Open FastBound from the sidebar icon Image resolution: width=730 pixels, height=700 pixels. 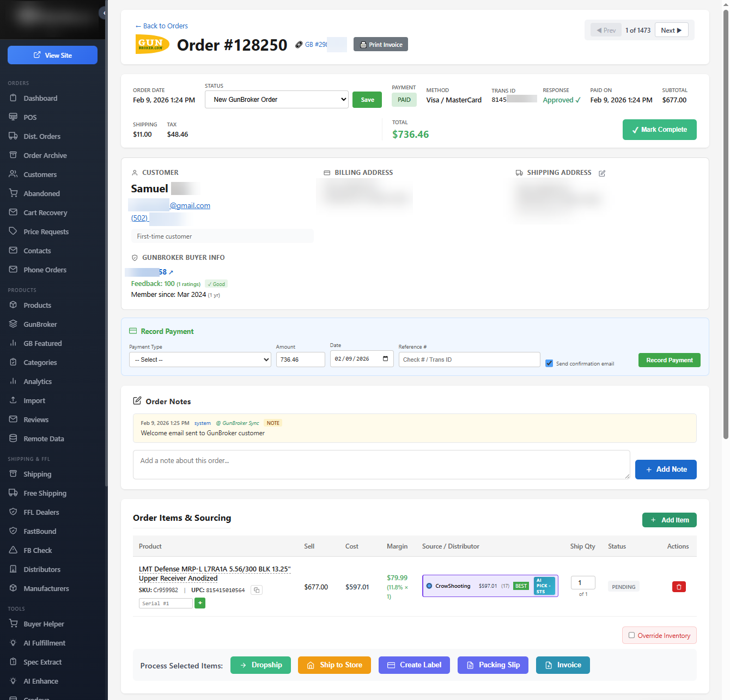[14, 531]
